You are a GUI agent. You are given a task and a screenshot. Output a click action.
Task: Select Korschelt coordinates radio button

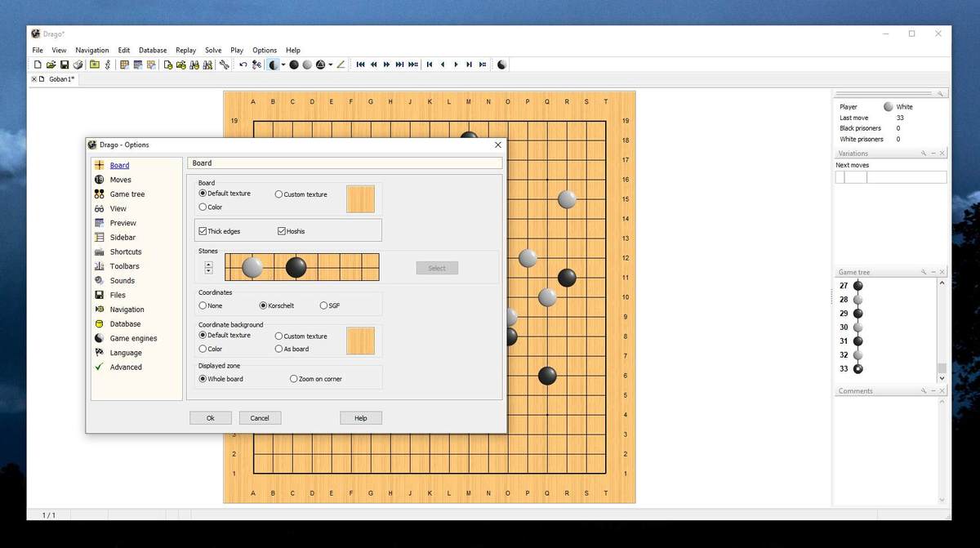click(263, 305)
